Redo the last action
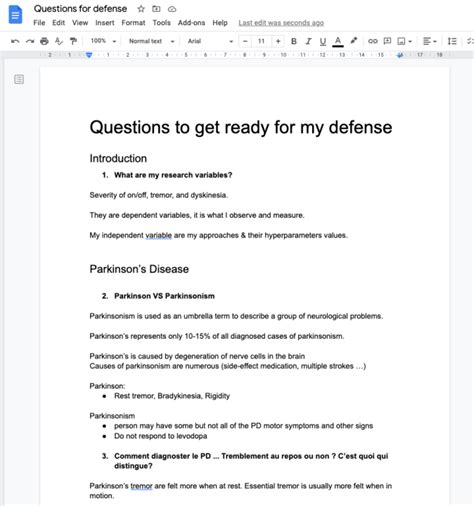474x506 pixels. point(30,41)
